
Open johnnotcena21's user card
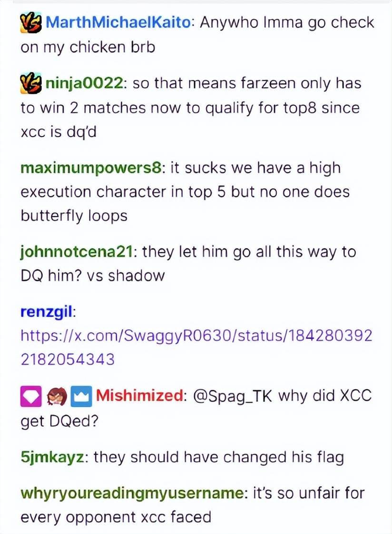click(77, 253)
